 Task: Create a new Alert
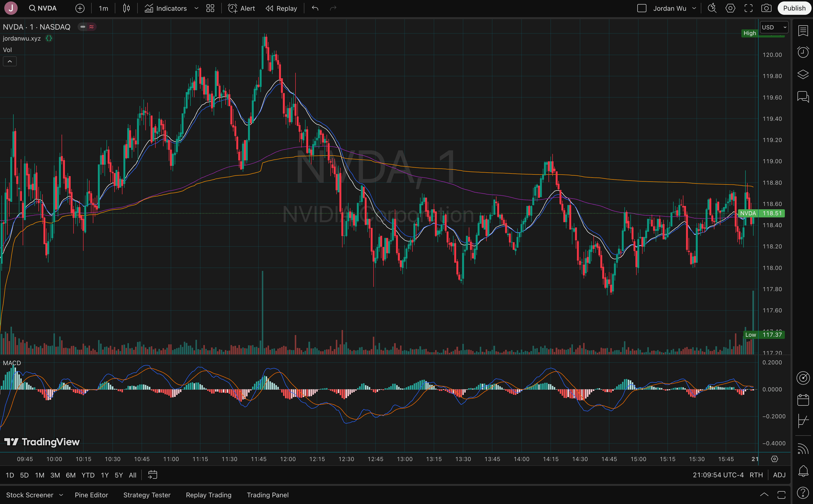click(241, 8)
